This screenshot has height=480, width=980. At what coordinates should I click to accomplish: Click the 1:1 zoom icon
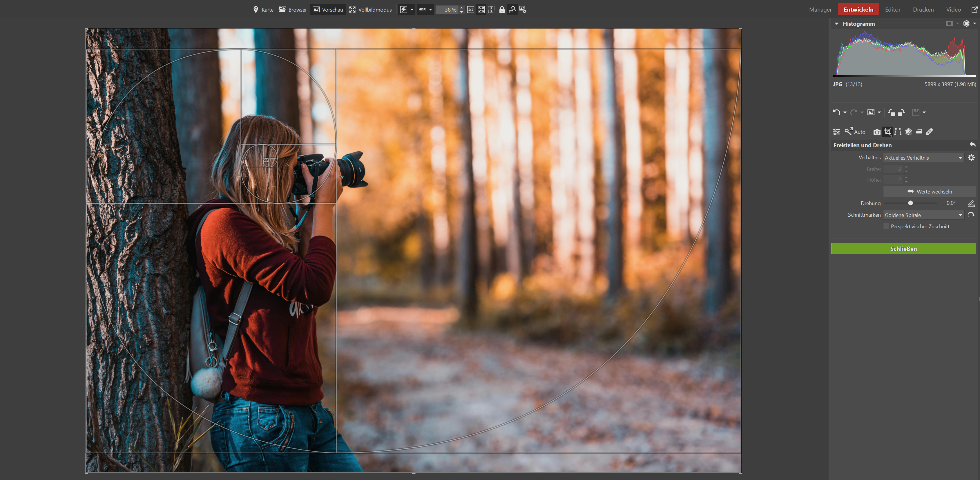(471, 10)
